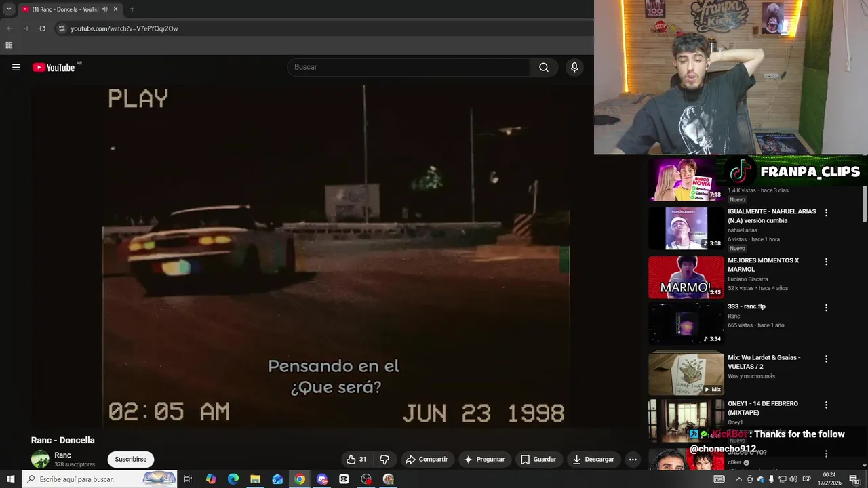The height and width of the screenshot is (488, 868).
Task: Close the Ranc - Doncella tab
Action: 115,9
